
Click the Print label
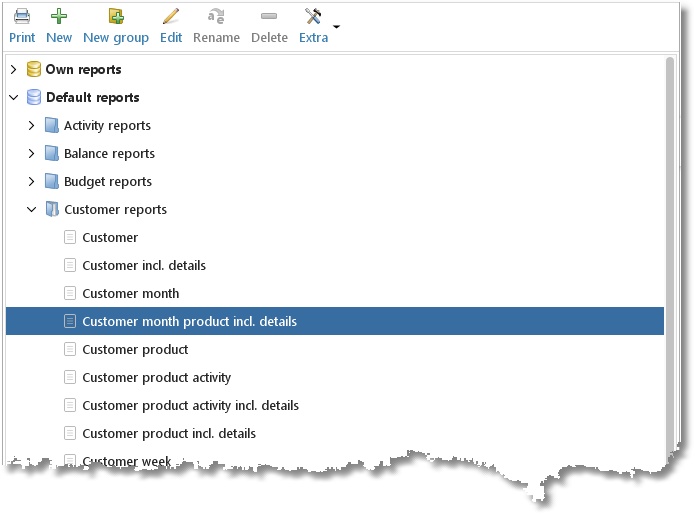tap(22, 38)
